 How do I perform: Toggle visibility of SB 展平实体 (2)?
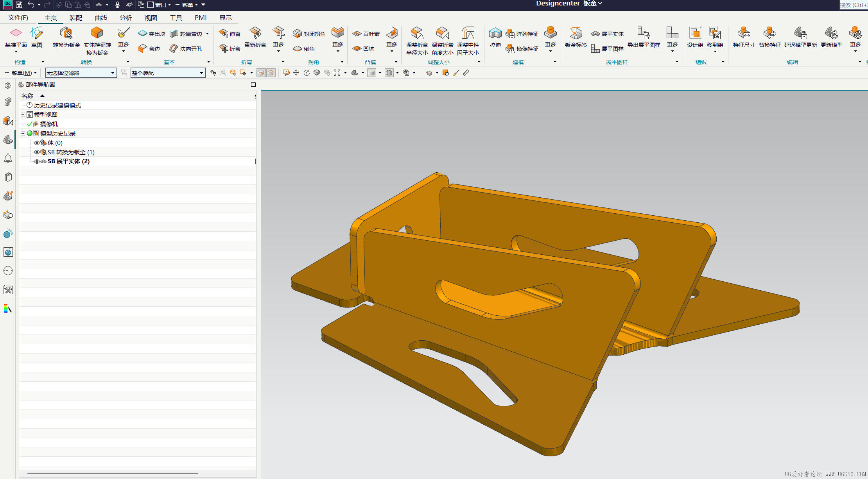[37, 161]
